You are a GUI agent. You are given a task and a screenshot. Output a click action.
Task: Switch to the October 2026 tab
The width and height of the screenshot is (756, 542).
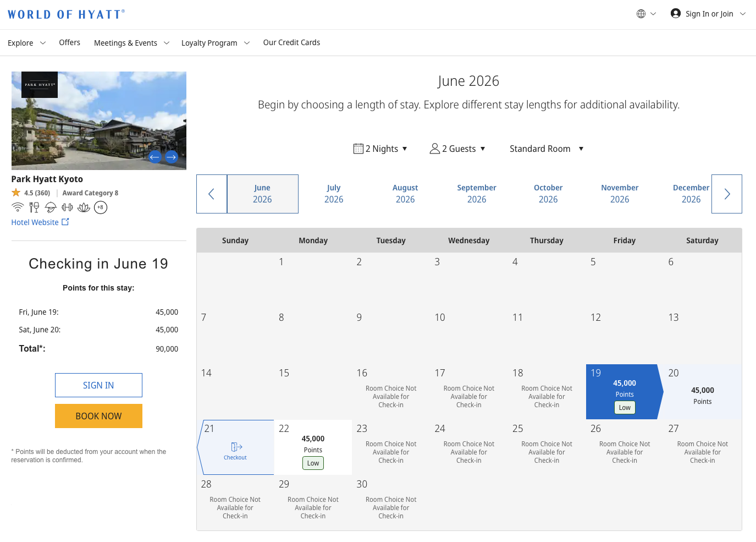click(x=548, y=194)
